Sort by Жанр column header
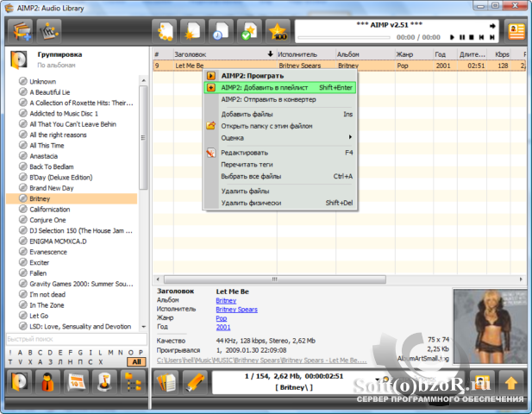532x414 pixels. [x=414, y=54]
